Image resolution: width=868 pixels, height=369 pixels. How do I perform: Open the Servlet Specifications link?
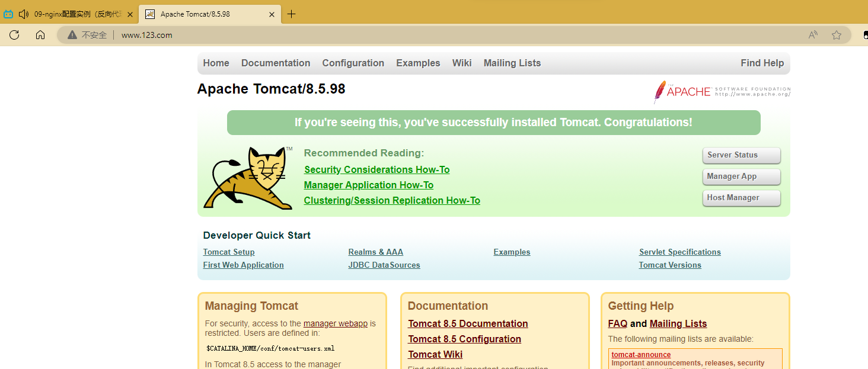click(x=680, y=252)
